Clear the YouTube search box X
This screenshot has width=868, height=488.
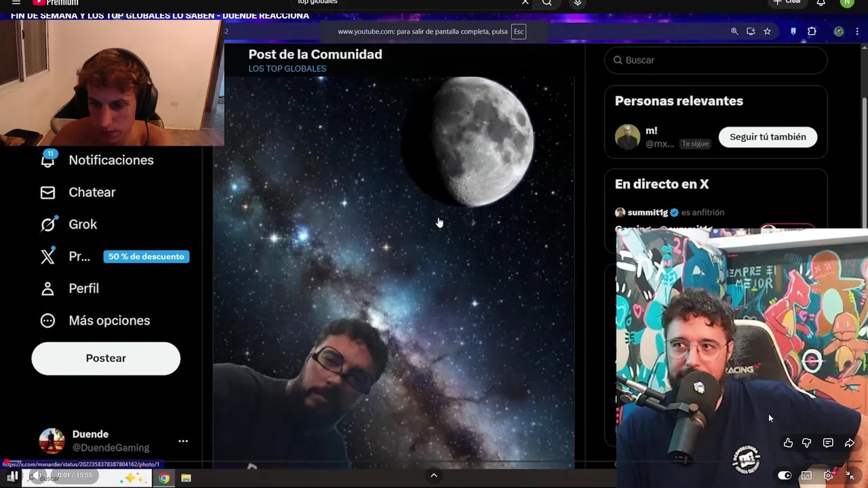tap(525, 3)
